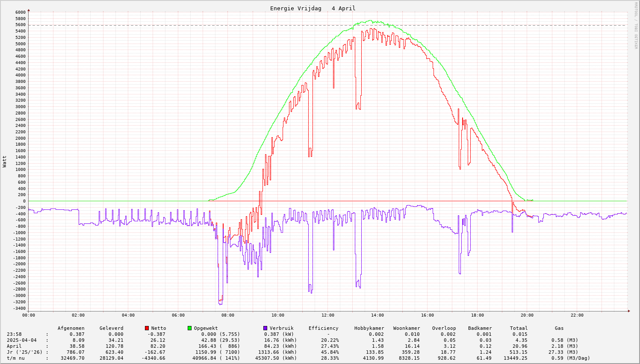
Task: Click the vertical Watt axis label
Action: tap(5, 161)
